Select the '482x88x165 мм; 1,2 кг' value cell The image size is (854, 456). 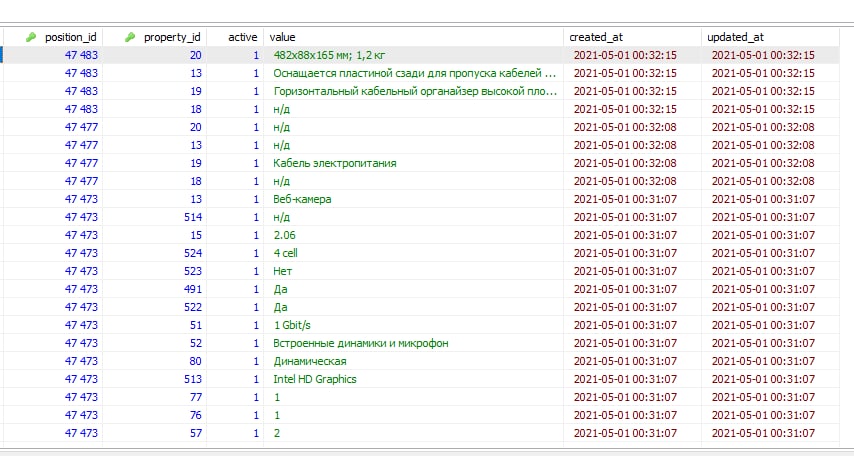[x=413, y=55]
